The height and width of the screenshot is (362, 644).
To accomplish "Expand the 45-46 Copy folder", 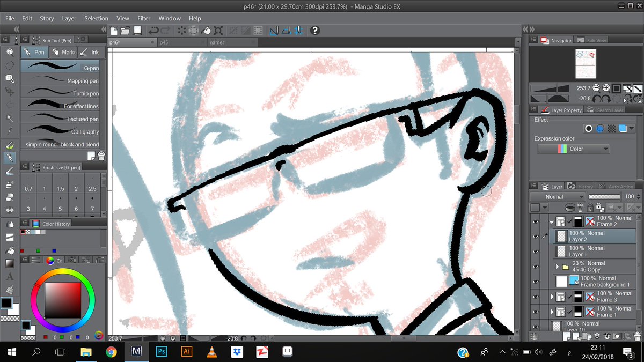I will (x=558, y=267).
